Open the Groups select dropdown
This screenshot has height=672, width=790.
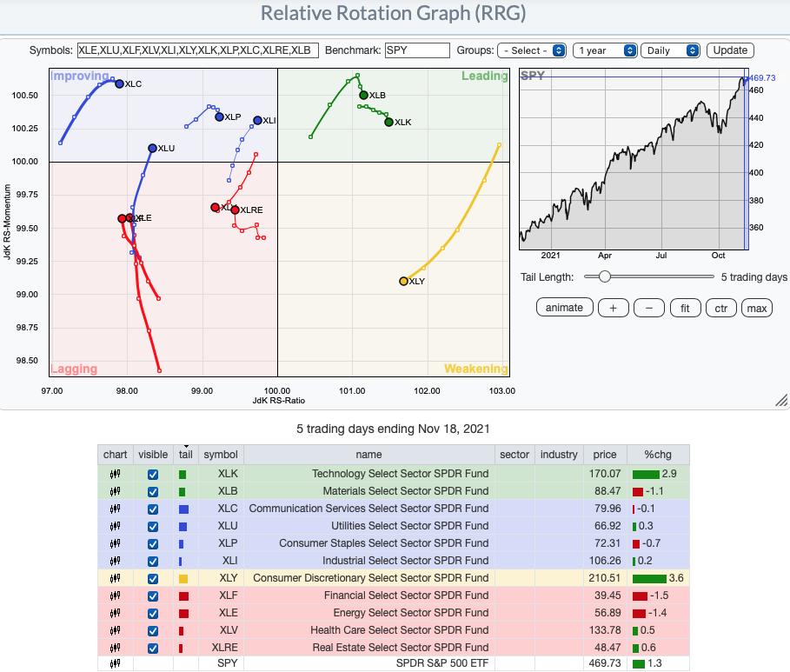tap(532, 50)
